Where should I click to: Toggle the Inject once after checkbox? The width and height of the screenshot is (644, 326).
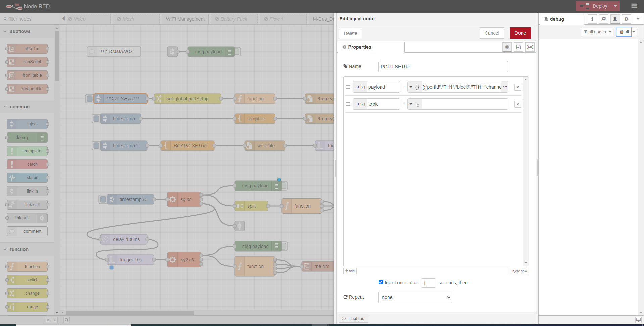[381, 282]
